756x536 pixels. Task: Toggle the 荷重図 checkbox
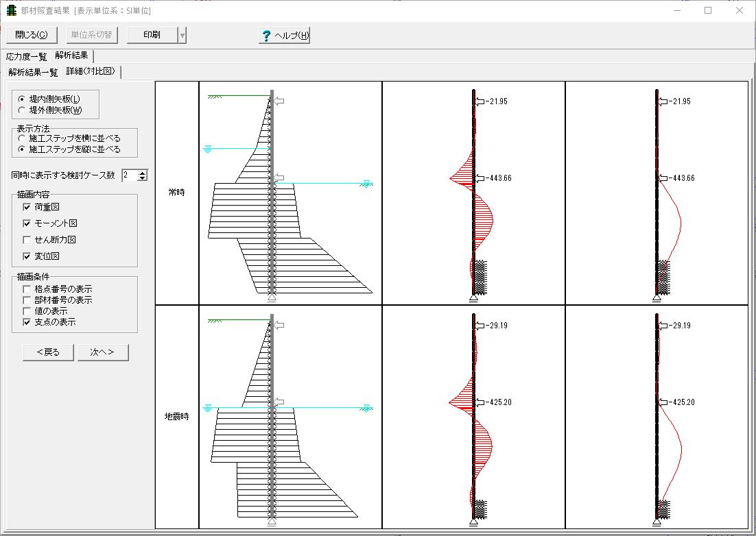pos(27,207)
